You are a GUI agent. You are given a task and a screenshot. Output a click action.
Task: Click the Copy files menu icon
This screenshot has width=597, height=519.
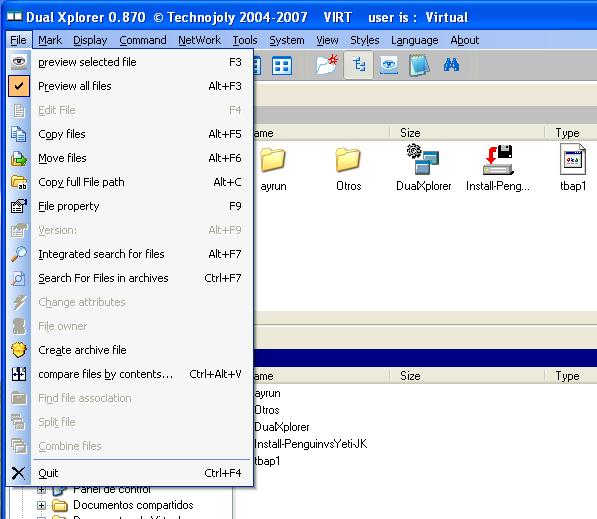[19, 134]
